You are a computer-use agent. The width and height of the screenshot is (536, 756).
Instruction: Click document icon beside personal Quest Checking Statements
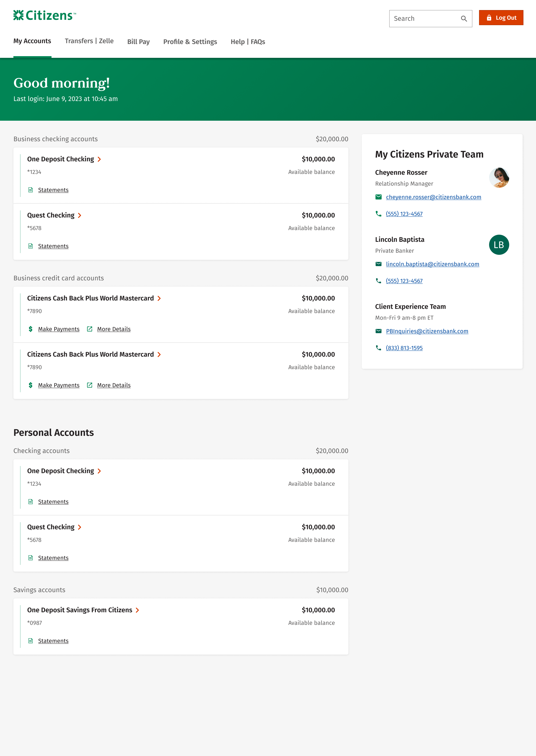click(x=31, y=558)
